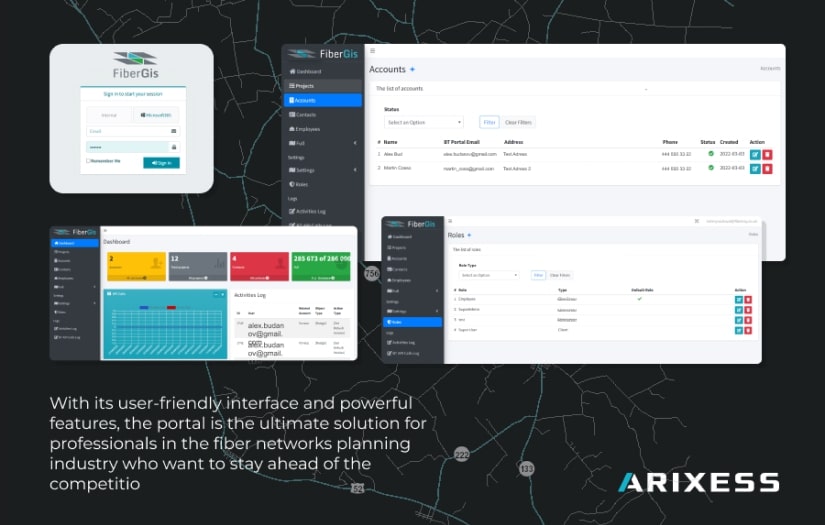Viewport: 825px width, 525px height.
Task: Open Roles in Accounts window sidebar
Action: click(x=323, y=184)
